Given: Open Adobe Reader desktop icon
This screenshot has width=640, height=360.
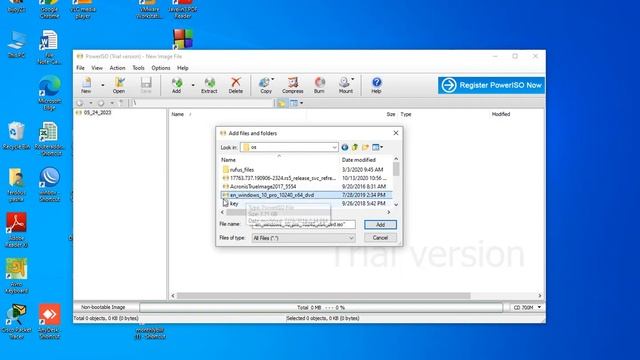Looking at the screenshot, I should pyautogui.click(x=16, y=230).
